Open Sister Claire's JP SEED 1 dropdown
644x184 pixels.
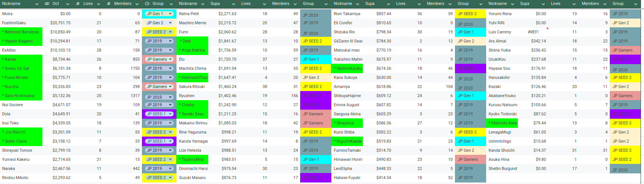170,141
